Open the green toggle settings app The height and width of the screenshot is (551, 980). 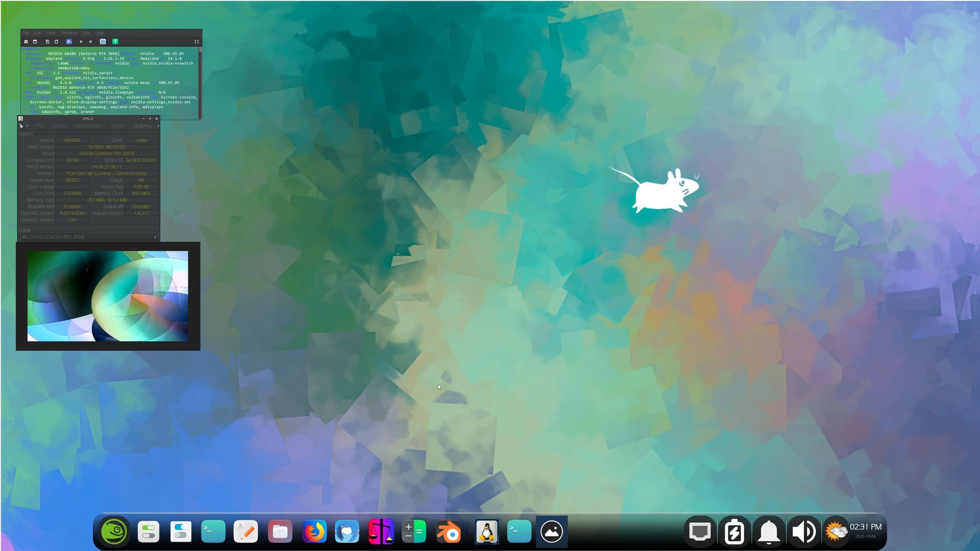[x=149, y=532]
